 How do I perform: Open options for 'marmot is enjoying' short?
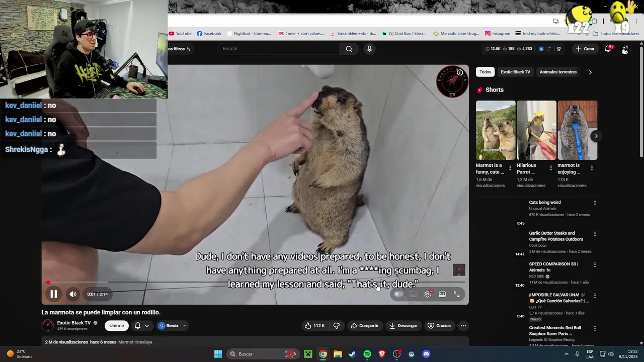pyautogui.click(x=592, y=168)
